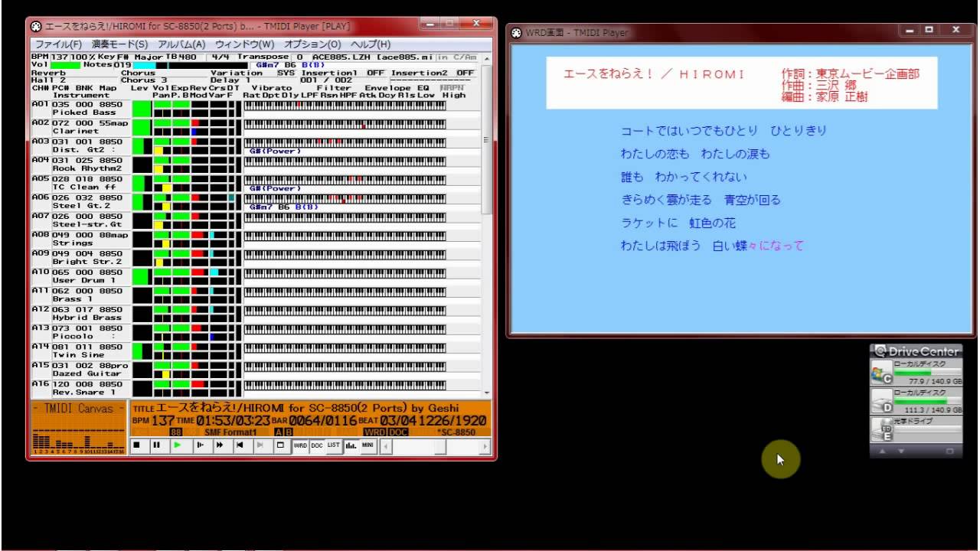Click the green Play button
Screen dimensions: 980x551
[x=178, y=445]
